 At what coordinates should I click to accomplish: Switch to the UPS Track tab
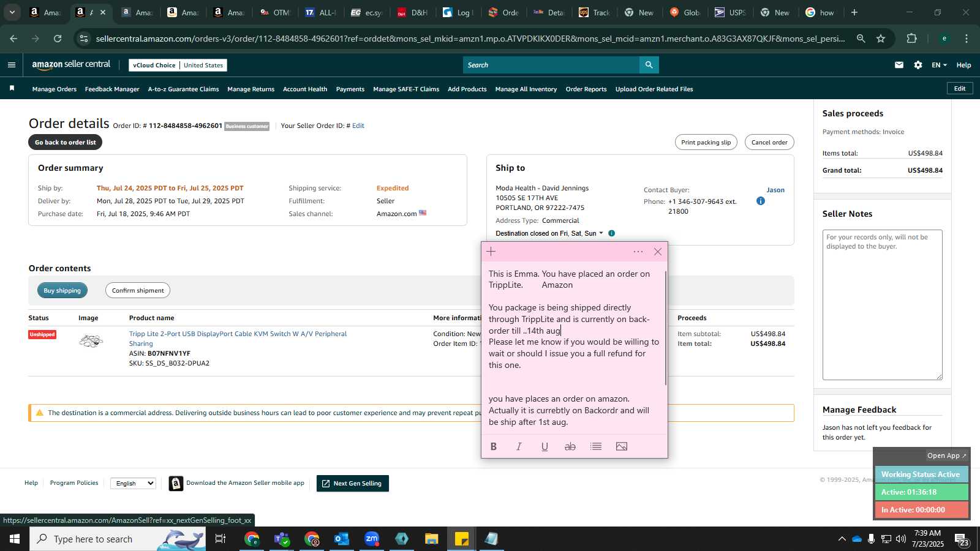click(x=595, y=12)
